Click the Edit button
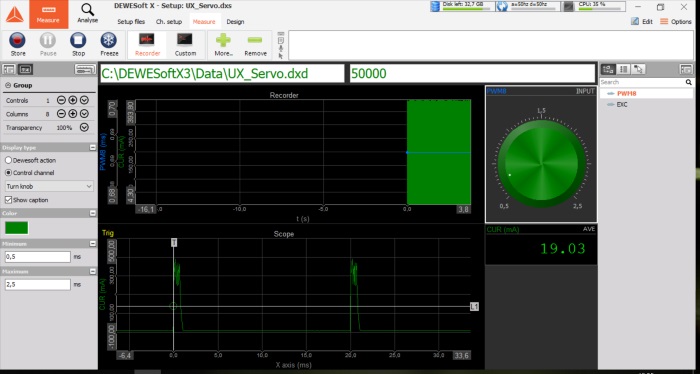Image resolution: width=700 pixels, height=374 pixels. (x=642, y=21)
